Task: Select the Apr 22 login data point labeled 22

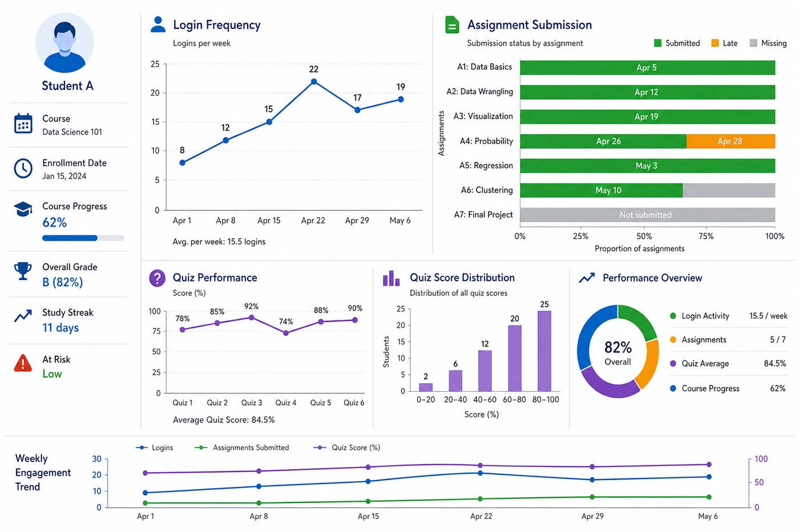Action: [314, 82]
